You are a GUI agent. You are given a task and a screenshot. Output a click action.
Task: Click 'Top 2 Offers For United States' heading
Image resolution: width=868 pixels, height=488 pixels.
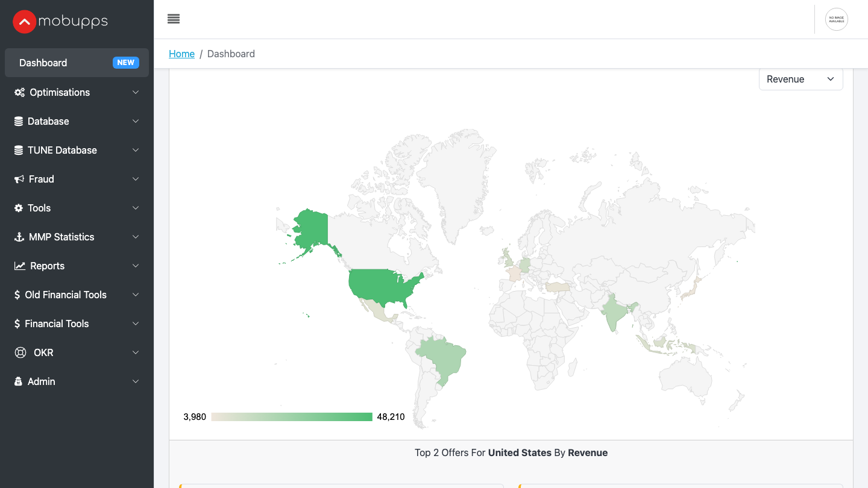click(x=511, y=452)
